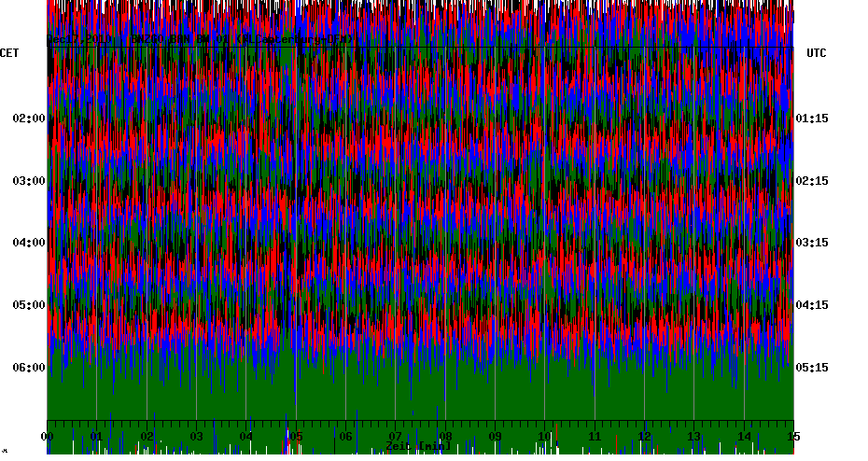
Task: Pick the 12 minute mark on axis
Action: (x=644, y=436)
